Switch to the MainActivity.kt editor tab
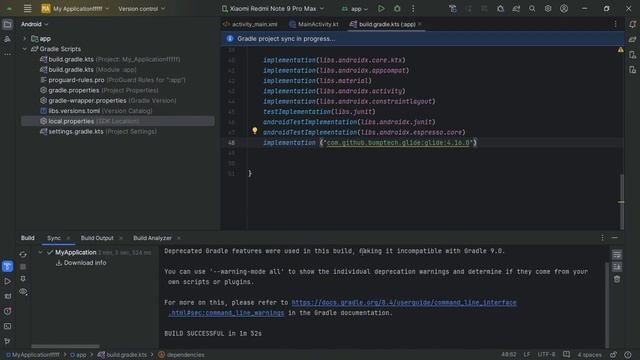The image size is (640, 360). [x=313, y=24]
